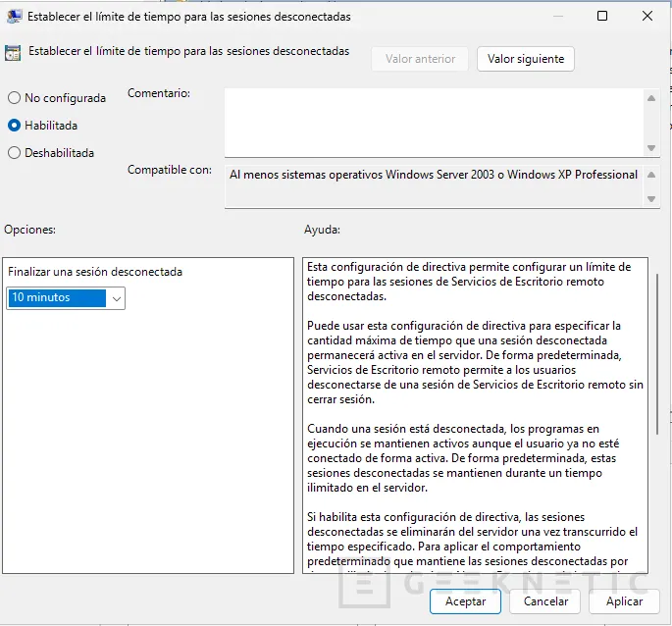672x626 pixels.
Task: Click the Aplicar button
Action: pos(624,601)
